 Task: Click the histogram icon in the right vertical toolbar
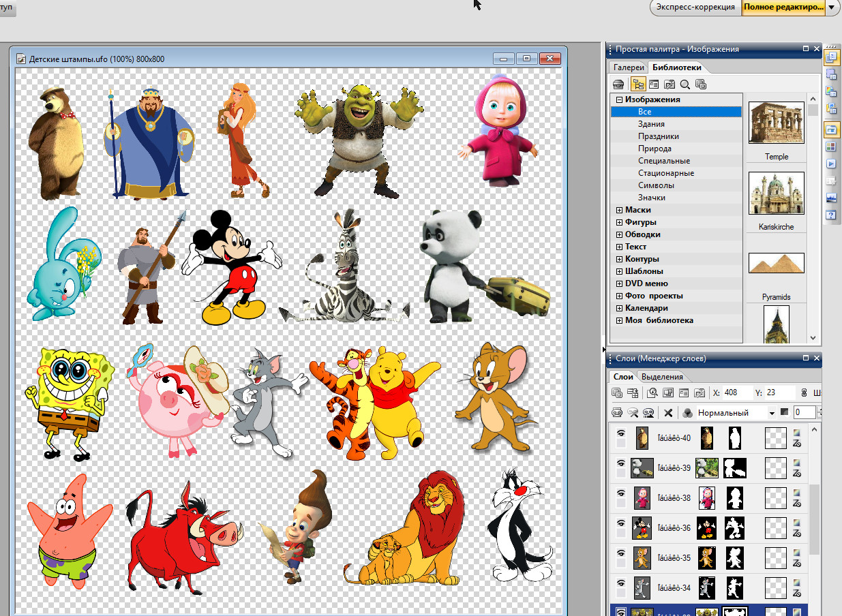(x=831, y=198)
